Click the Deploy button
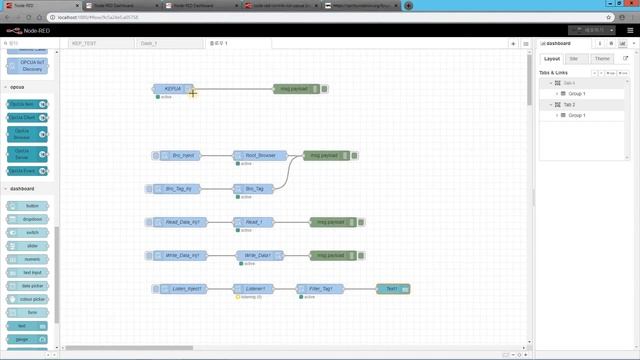The image size is (640, 360). pyautogui.click(x=588, y=30)
